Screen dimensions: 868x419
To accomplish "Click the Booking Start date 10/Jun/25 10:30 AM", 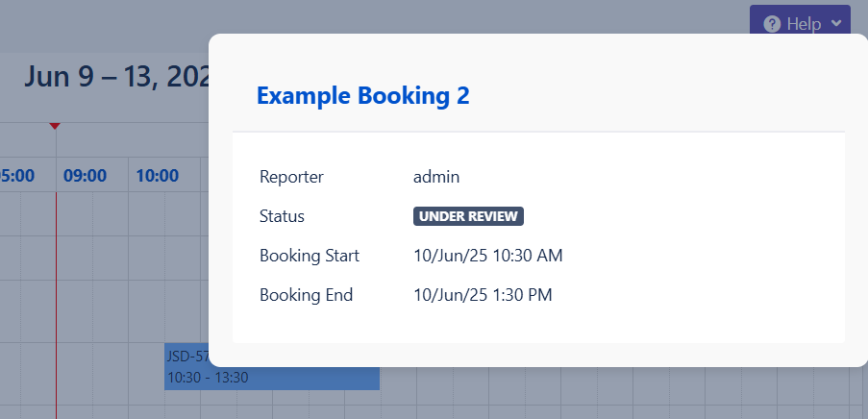I will tap(487, 256).
